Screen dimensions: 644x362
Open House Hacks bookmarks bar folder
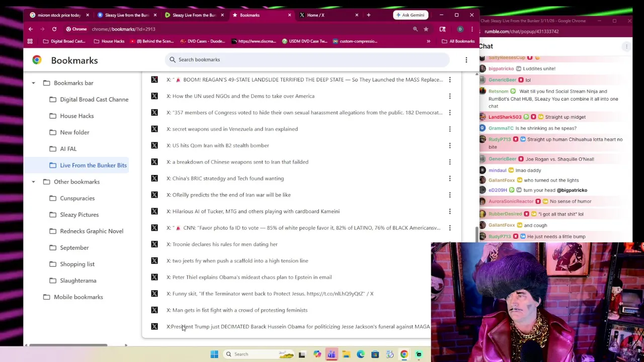click(109, 41)
